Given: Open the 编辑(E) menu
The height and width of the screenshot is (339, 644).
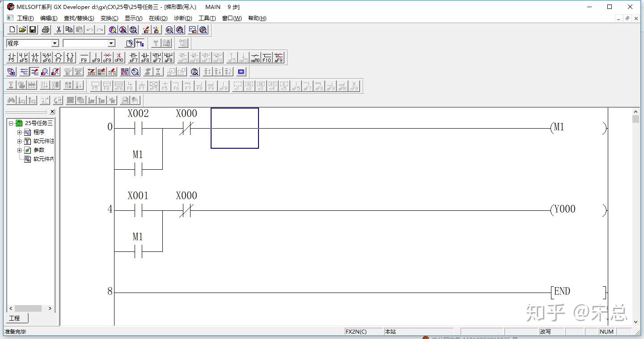Looking at the screenshot, I should [49, 18].
